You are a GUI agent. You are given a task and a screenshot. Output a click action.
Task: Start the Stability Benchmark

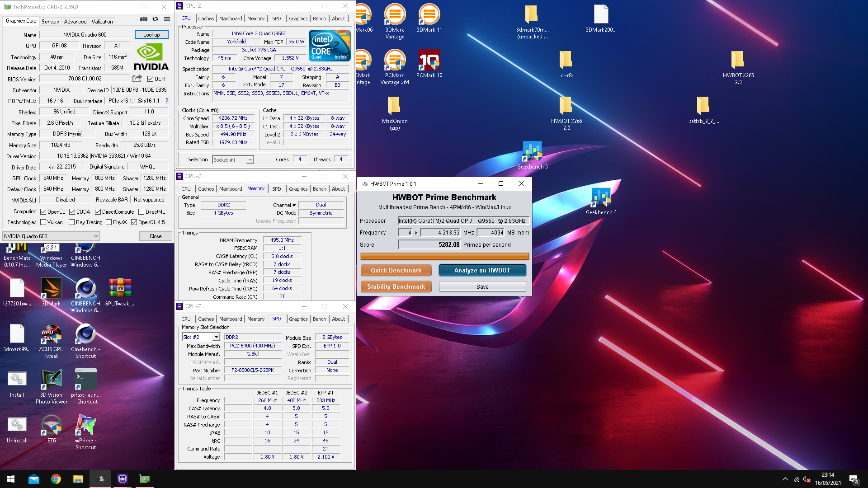point(396,286)
